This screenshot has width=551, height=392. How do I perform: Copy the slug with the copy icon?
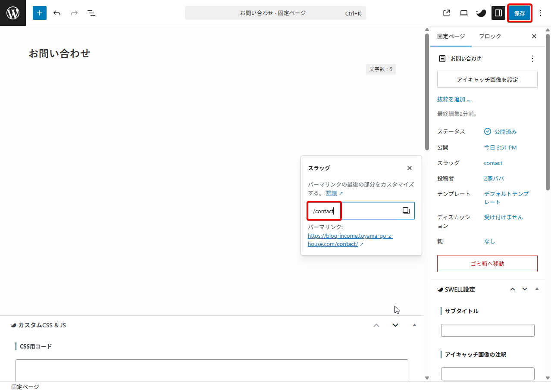(x=406, y=211)
